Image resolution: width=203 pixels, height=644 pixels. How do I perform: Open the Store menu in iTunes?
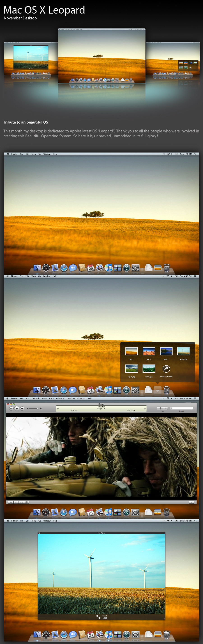(x=51, y=399)
